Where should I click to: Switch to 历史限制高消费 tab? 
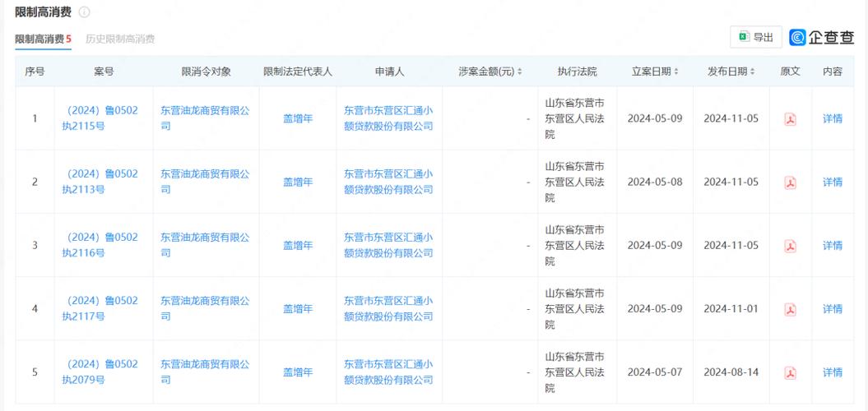[120, 39]
